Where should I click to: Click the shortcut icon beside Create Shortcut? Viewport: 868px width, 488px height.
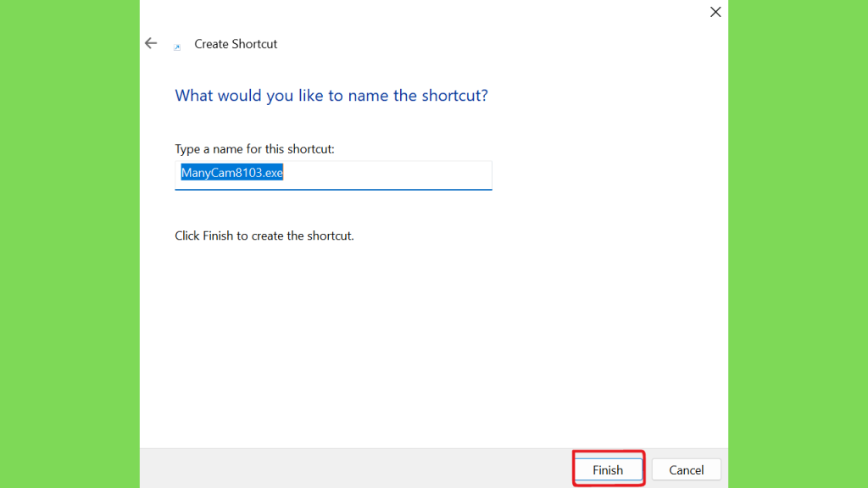coord(177,47)
